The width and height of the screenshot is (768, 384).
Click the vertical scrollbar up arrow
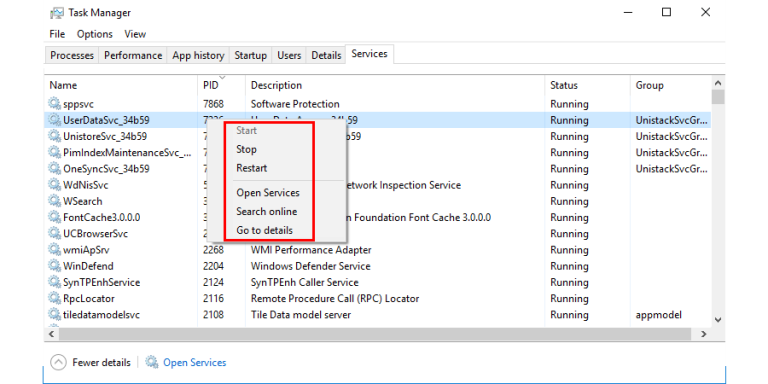(x=718, y=83)
